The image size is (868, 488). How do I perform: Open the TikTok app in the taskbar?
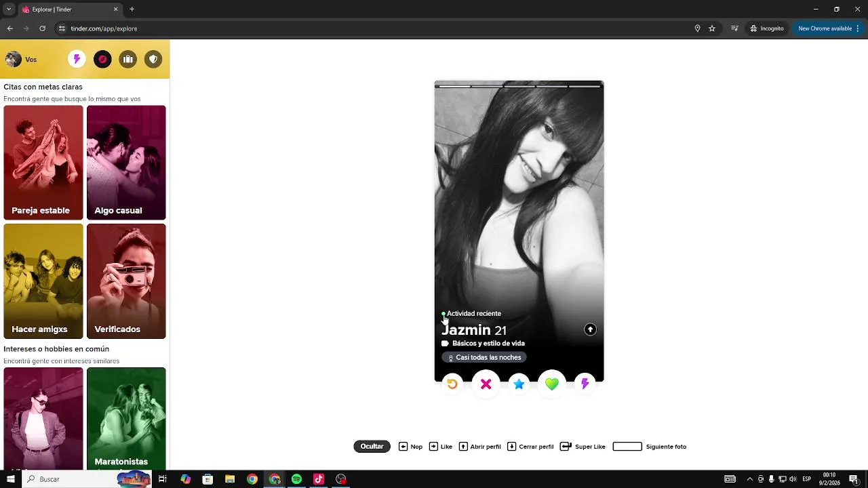coord(319,479)
